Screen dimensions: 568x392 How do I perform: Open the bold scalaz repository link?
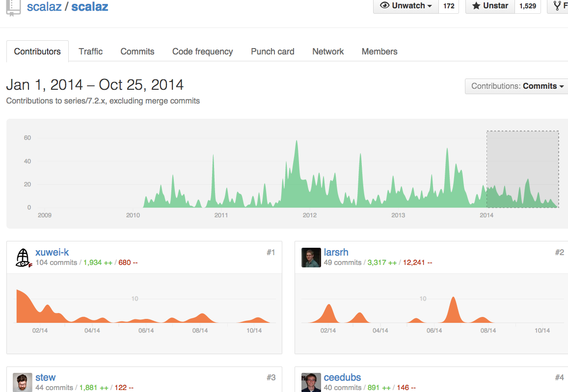coord(89,6)
